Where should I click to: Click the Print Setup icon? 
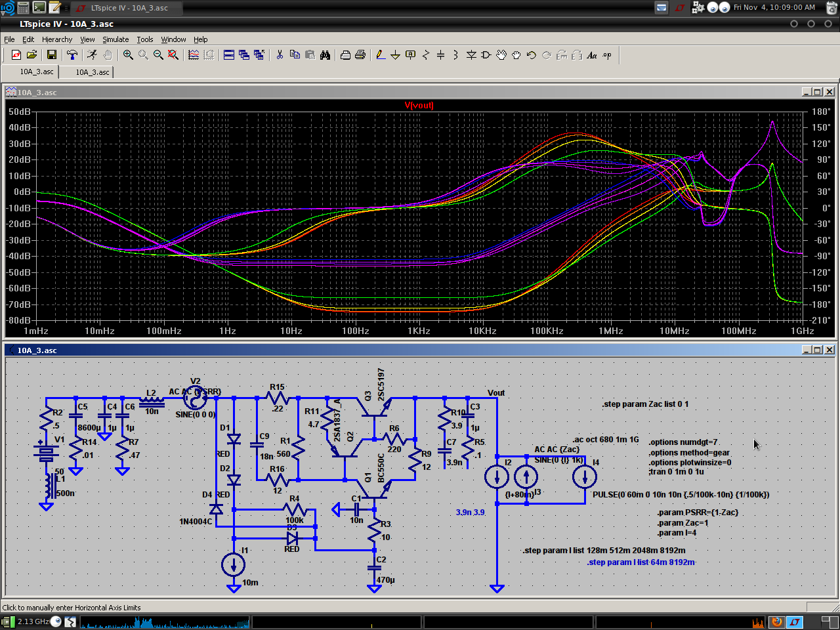point(345,55)
